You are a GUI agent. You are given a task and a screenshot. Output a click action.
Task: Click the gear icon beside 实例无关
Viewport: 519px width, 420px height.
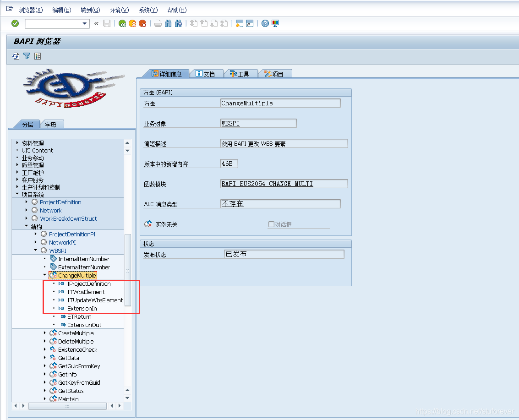pyautogui.click(x=148, y=224)
